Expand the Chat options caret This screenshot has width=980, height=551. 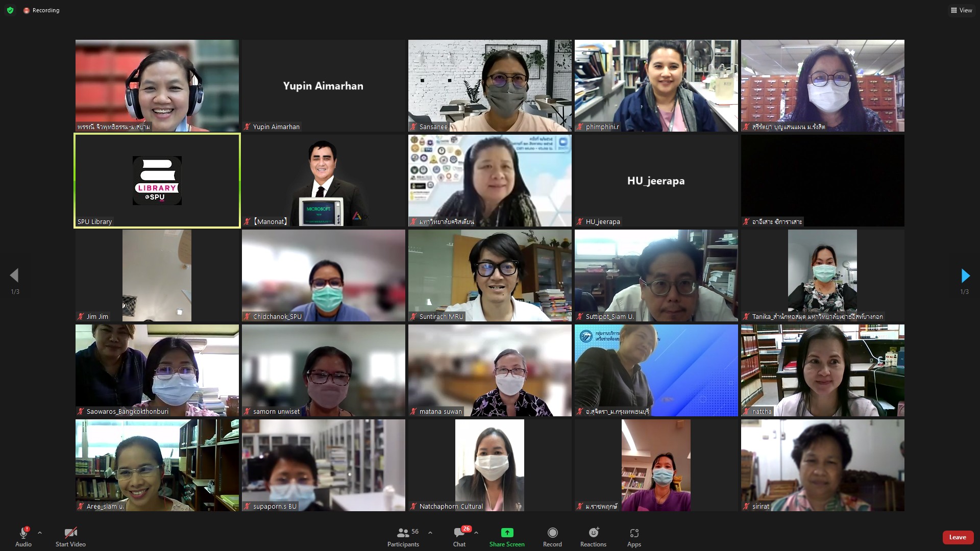point(476,533)
